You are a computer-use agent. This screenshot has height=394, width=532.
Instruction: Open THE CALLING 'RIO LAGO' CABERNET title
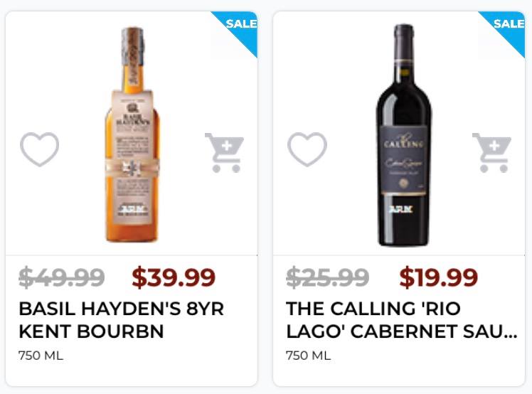401,320
